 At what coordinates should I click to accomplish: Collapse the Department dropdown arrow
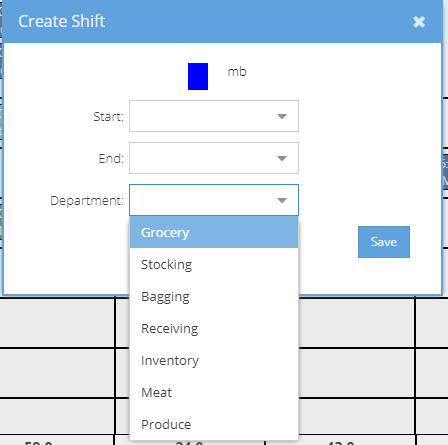(x=282, y=200)
